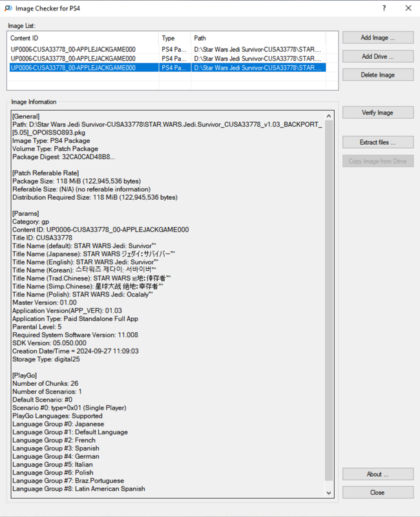This screenshot has height=517, width=420.
Task: Click the Volume Type: Patch Package line
Action: click(x=56, y=149)
